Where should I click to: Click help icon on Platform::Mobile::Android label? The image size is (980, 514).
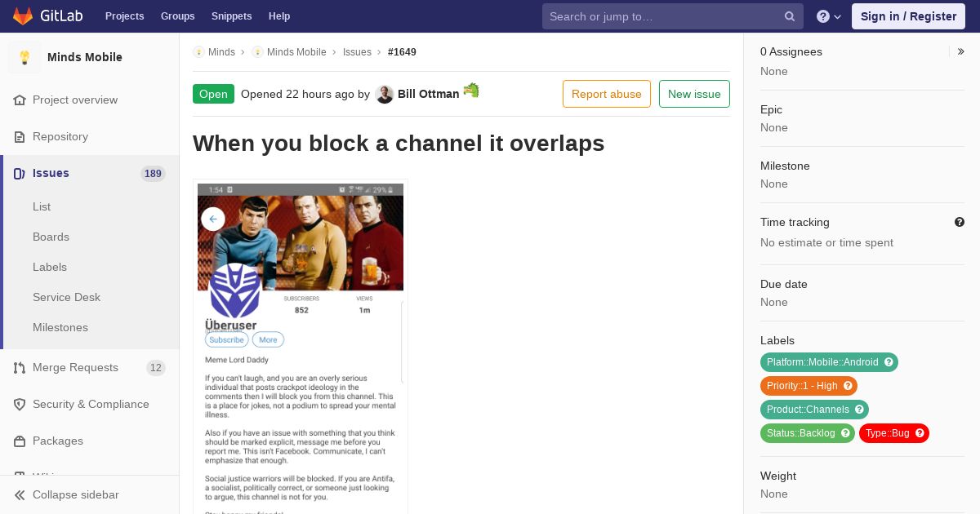click(889, 362)
